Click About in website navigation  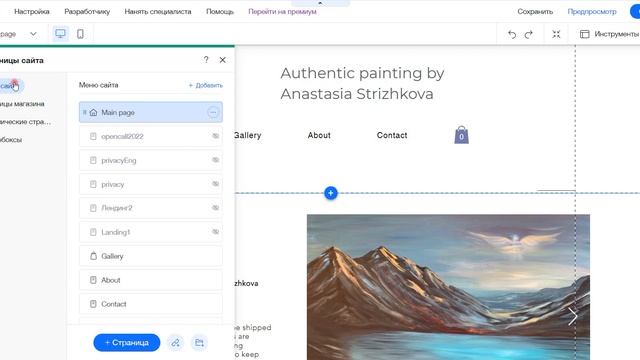pos(319,135)
